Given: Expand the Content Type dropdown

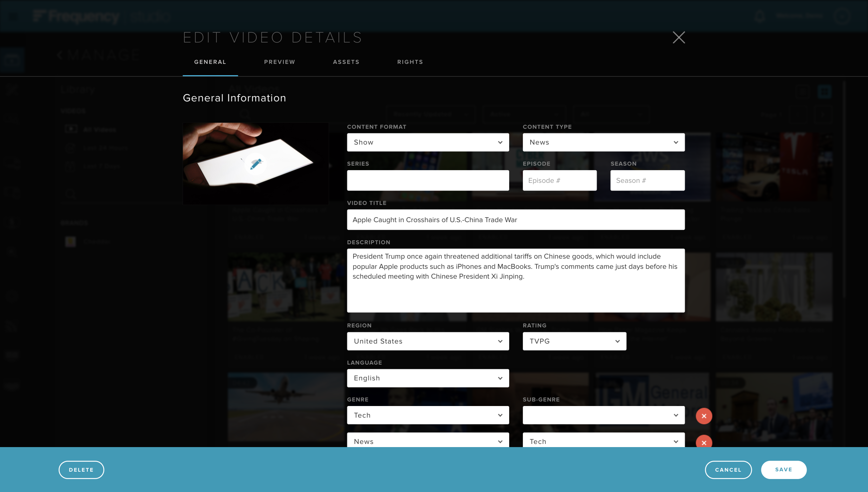Looking at the screenshot, I should (603, 142).
